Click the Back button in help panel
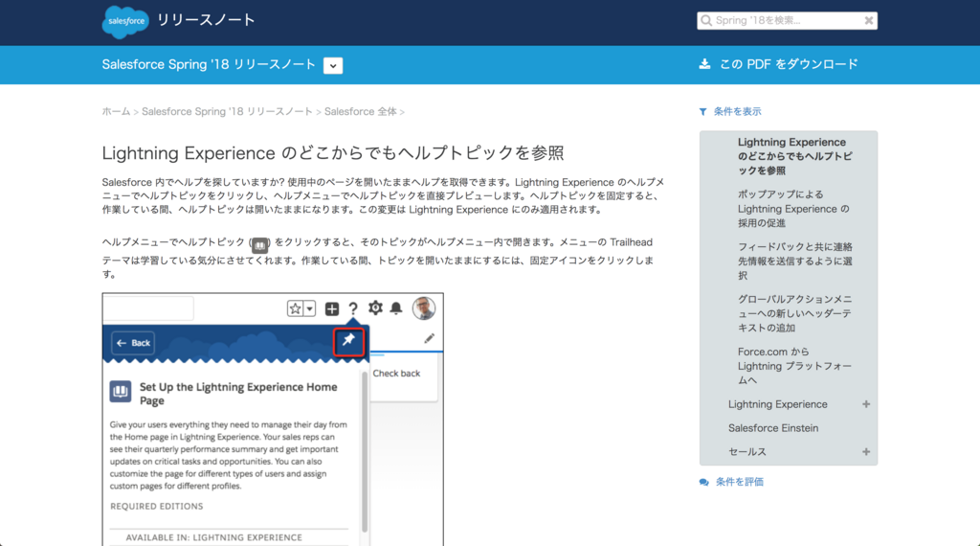980x546 pixels. point(133,343)
